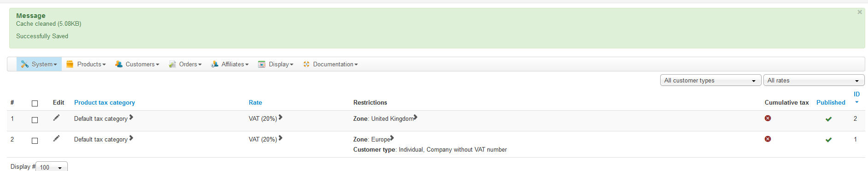Sort table by Rate column header
This screenshot has width=868, height=171.
point(255,102)
